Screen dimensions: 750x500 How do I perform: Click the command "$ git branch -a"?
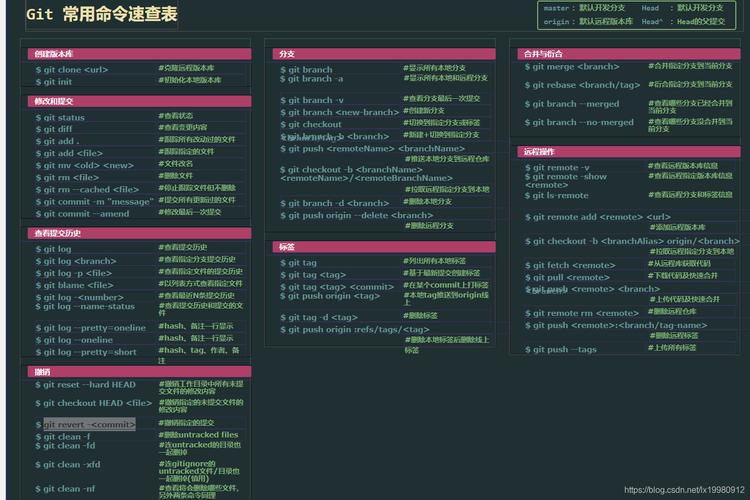pyautogui.click(x=311, y=79)
